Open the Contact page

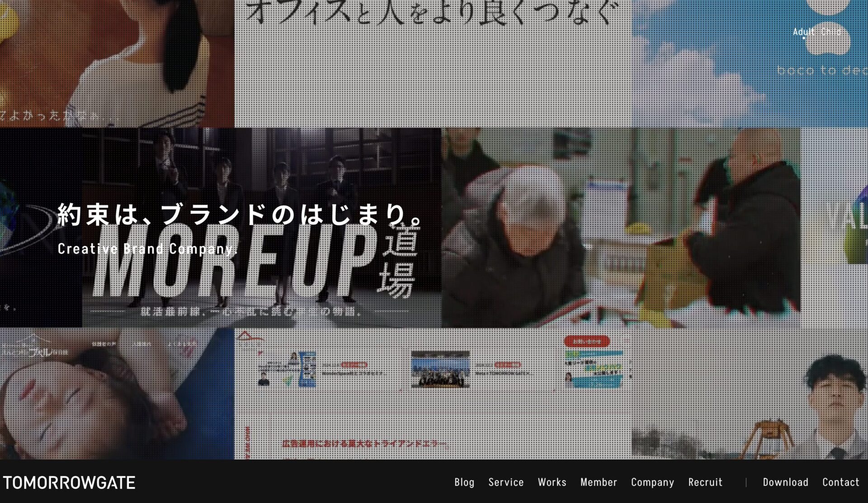840,482
